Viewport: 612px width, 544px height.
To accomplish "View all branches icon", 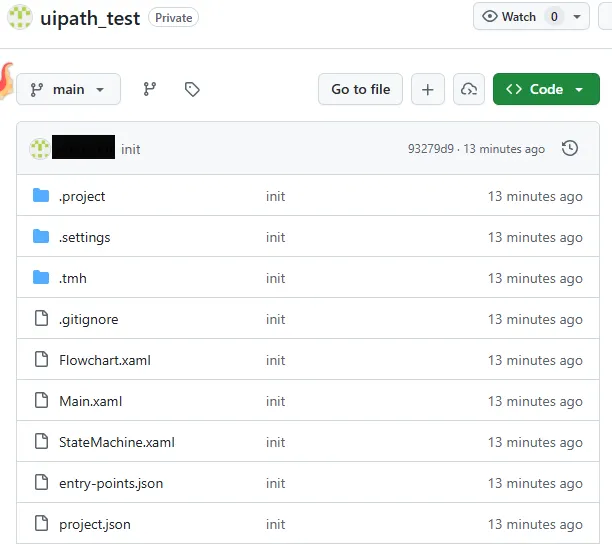I will [x=149, y=89].
